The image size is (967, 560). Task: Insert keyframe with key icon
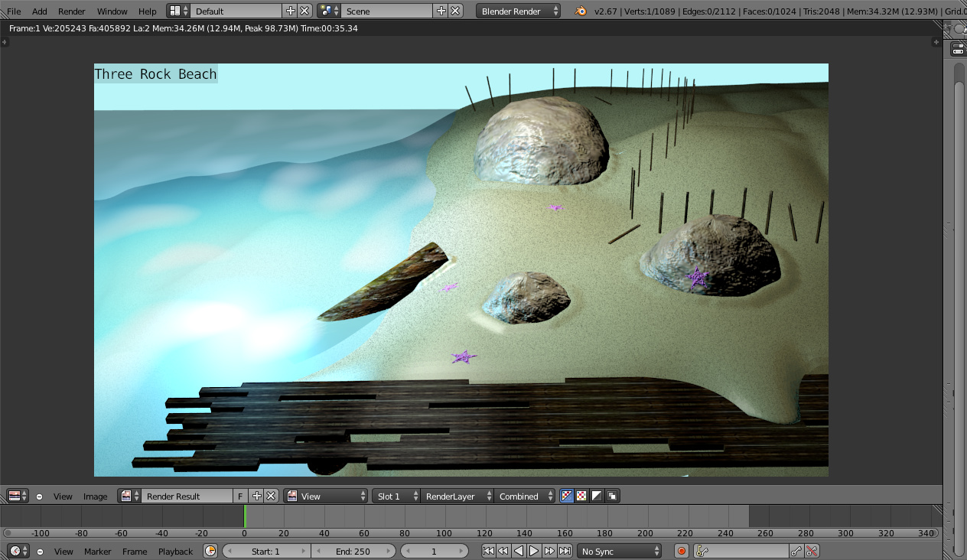(x=796, y=551)
